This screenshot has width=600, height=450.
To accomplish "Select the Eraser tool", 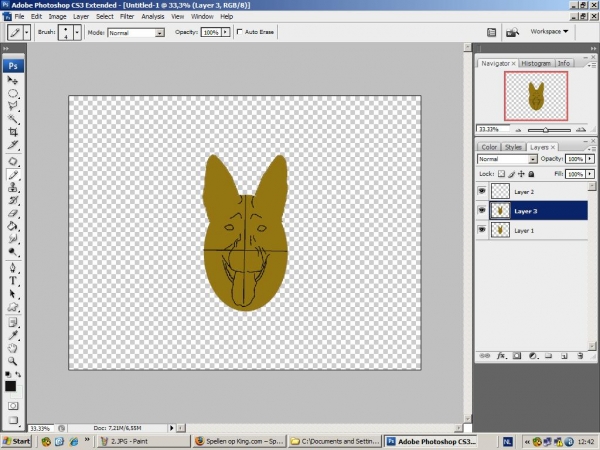I will pyautogui.click(x=13, y=213).
